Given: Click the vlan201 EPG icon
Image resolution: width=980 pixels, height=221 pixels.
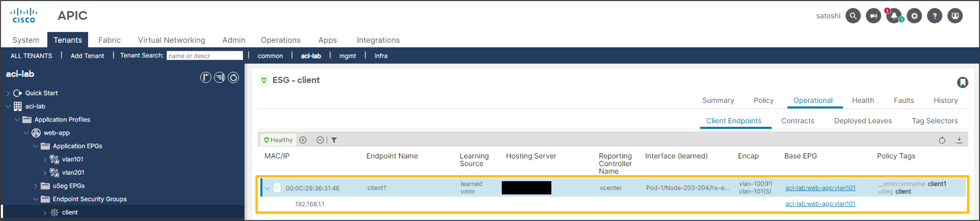Looking at the screenshot, I should [x=54, y=173].
